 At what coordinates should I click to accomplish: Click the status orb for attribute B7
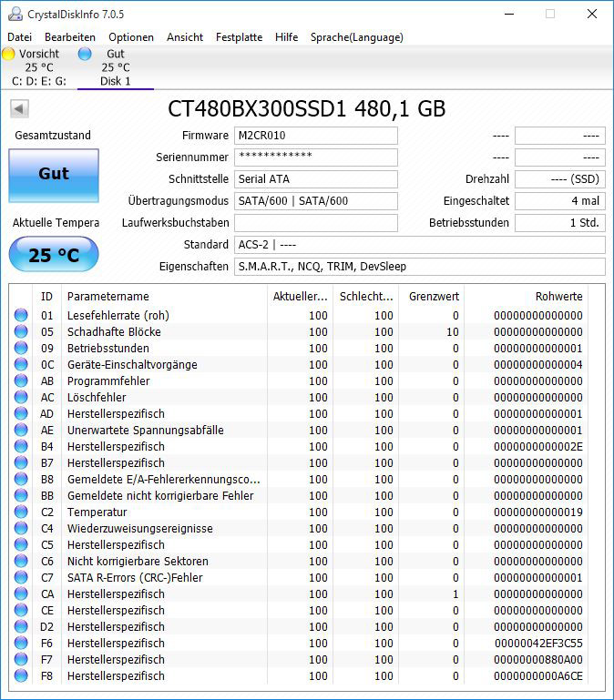tap(21, 462)
